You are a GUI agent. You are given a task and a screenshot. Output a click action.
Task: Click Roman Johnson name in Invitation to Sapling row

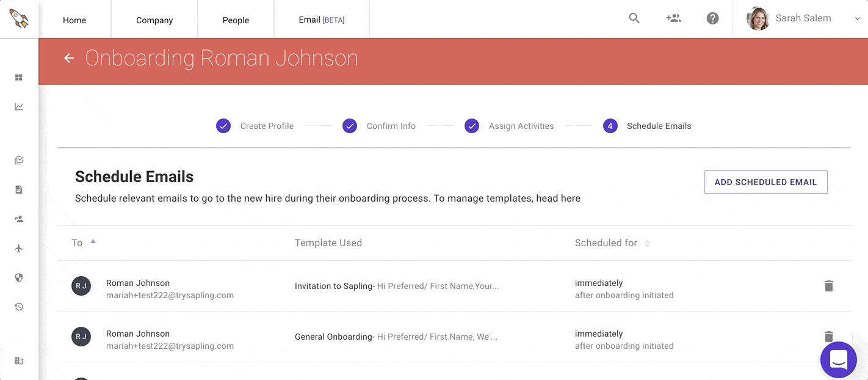tap(138, 283)
